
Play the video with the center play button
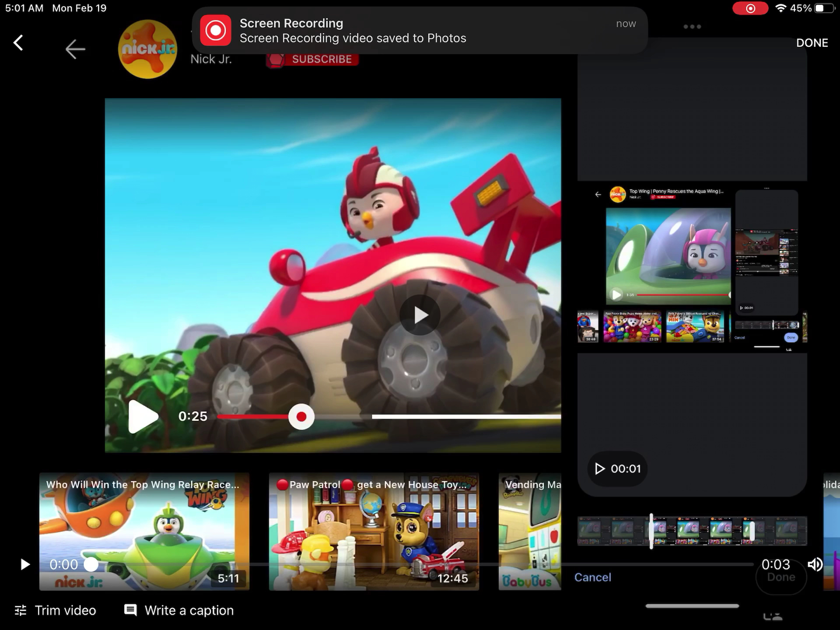tap(420, 315)
